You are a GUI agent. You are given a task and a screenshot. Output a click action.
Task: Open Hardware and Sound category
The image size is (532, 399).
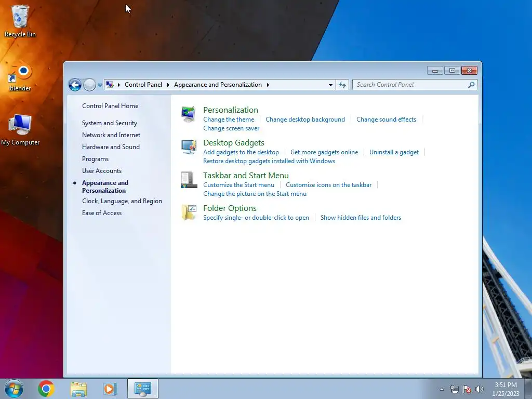(111, 147)
